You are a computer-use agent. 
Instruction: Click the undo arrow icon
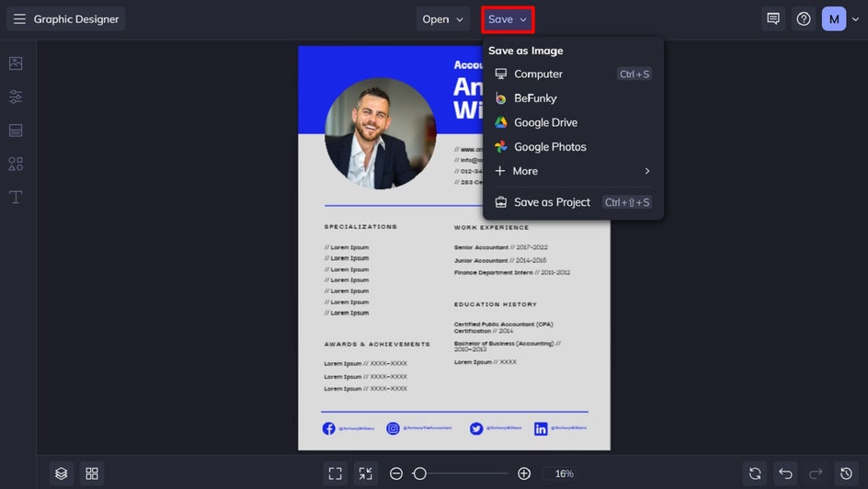[785, 473]
